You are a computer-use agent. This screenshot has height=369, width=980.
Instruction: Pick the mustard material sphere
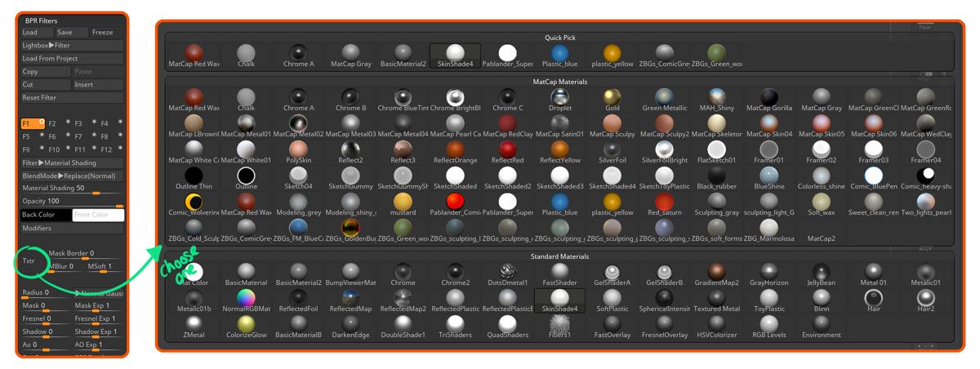click(403, 204)
